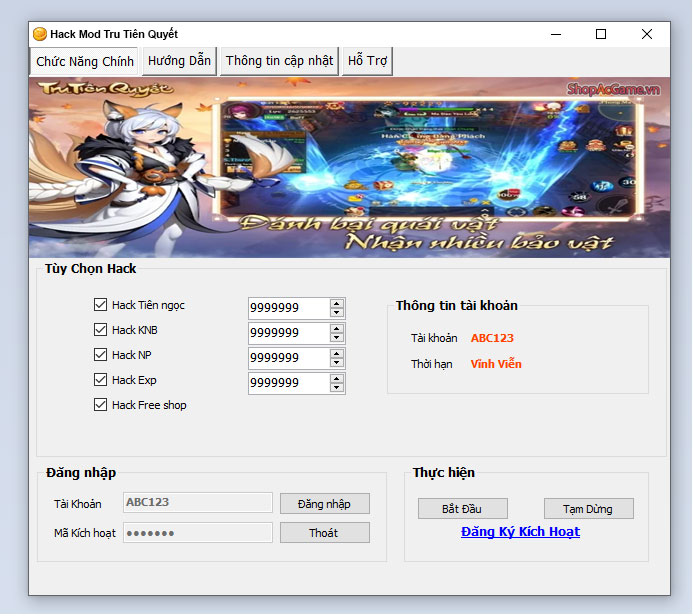The height and width of the screenshot is (616, 693).
Task: Maximize the Hack Mod window
Action: click(x=601, y=34)
